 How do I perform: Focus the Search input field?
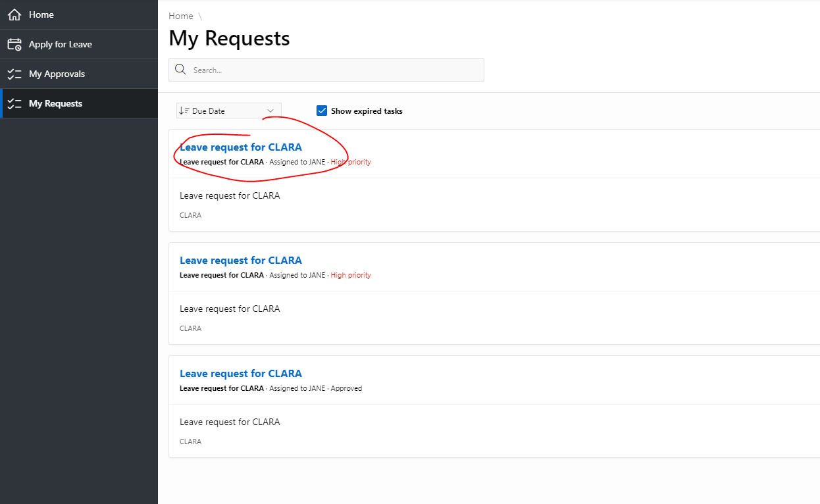pyautogui.click(x=336, y=70)
